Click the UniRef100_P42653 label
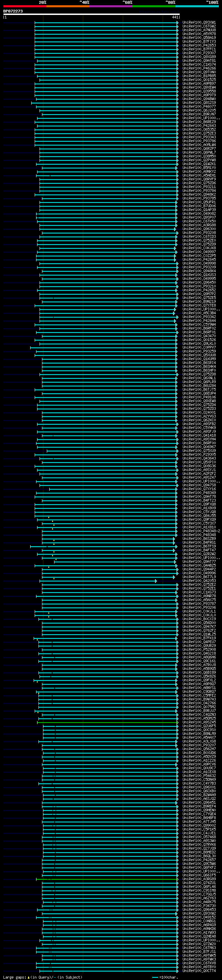 tap(199, 45)
